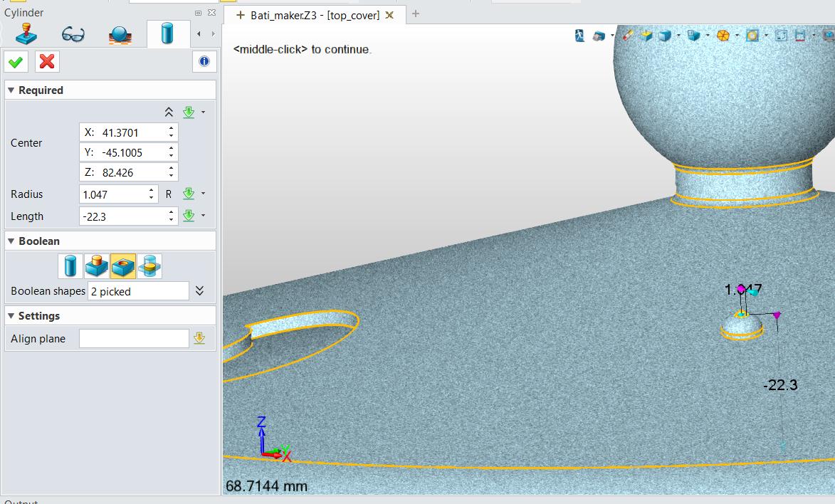Open yellow framed icon dropdown arrow

click(x=766, y=36)
